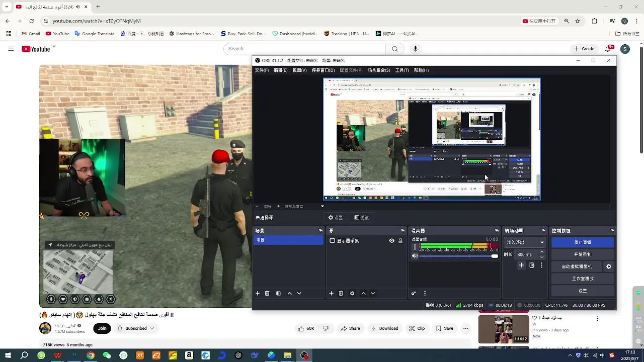The width and height of the screenshot is (644, 362).
Task: Move source up arrow
Action: click(363, 293)
